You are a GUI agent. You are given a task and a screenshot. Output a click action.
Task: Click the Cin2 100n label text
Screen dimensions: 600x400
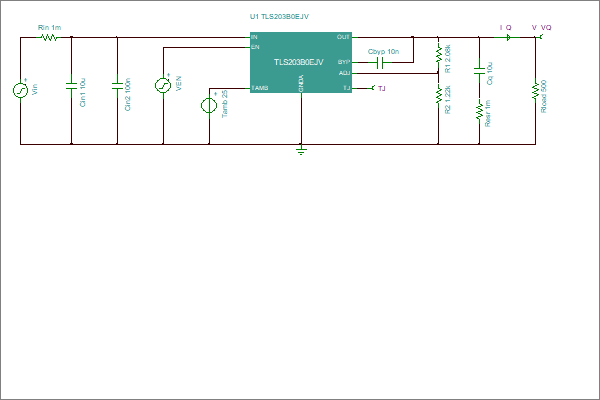coord(128,95)
